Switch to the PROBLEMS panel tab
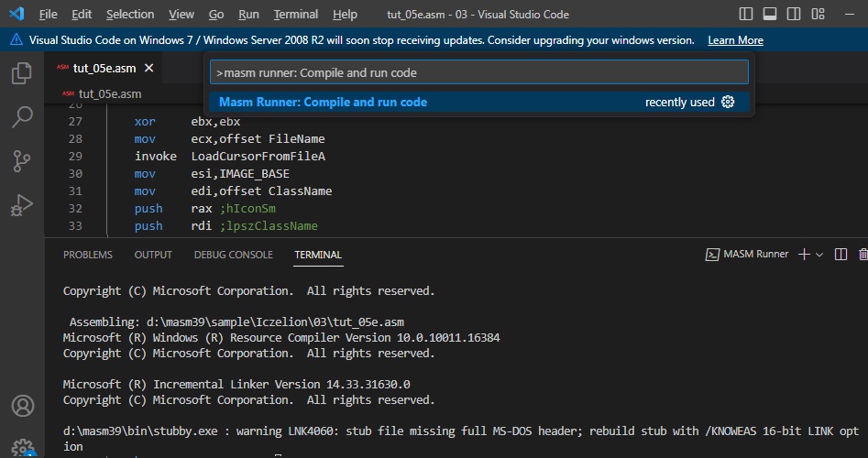This screenshot has height=458, width=868. pyautogui.click(x=88, y=255)
